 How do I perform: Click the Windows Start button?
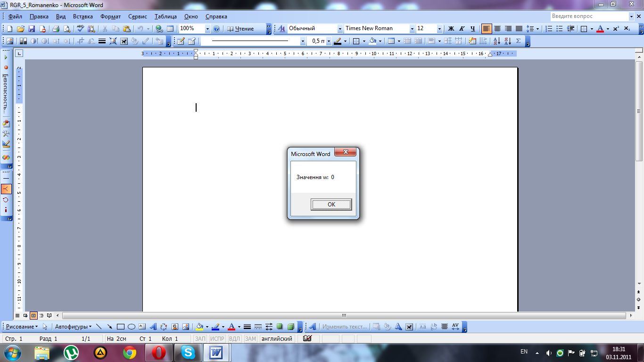click(13, 353)
